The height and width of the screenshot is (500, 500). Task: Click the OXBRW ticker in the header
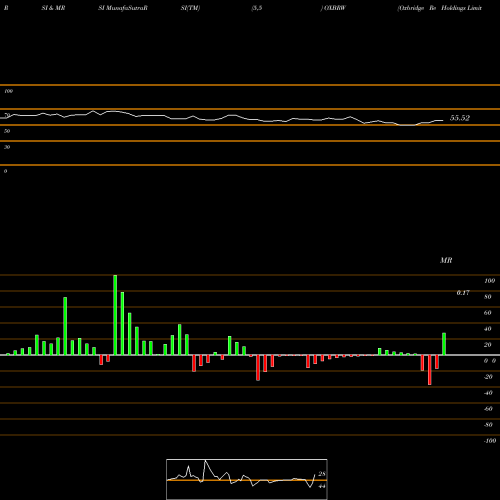point(335,8)
